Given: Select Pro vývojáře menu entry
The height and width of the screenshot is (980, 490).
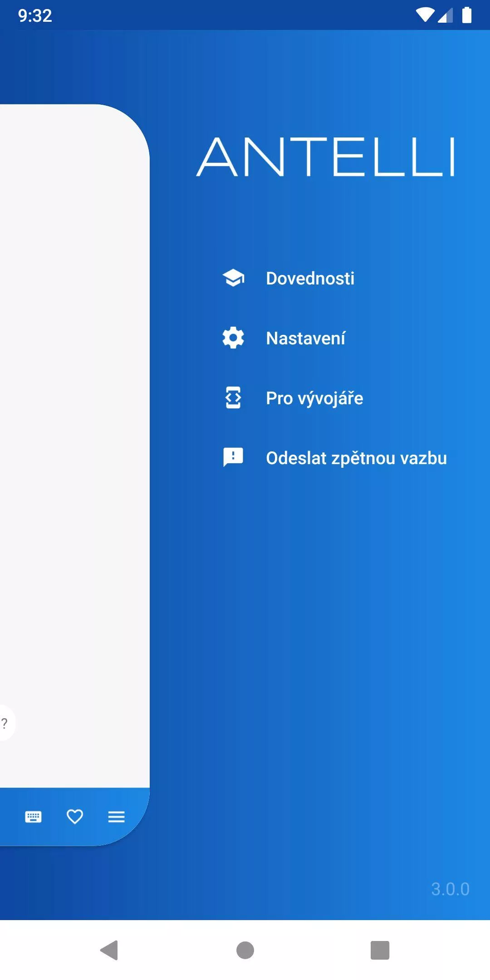Looking at the screenshot, I should 314,398.
